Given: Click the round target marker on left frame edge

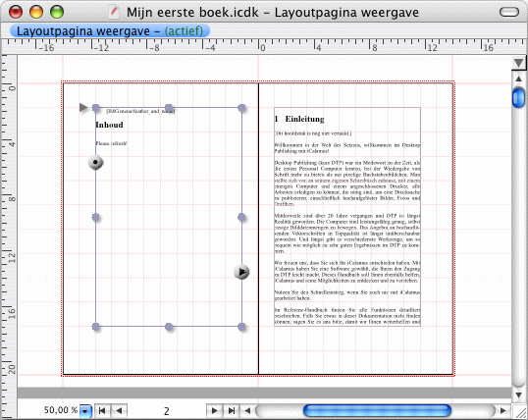Looking at the screenshot, I should 95,162.
